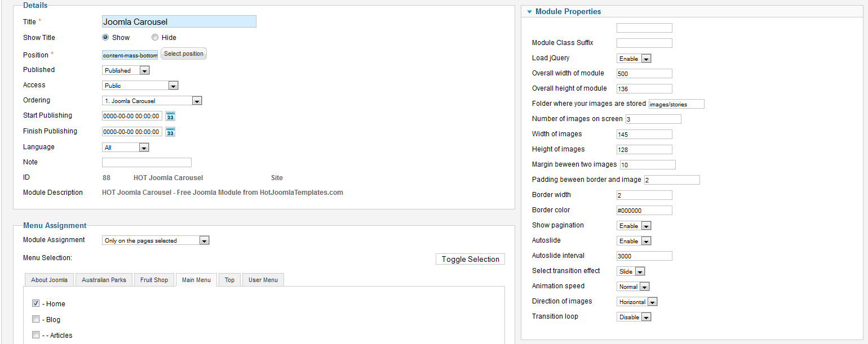Open the Access level dropdown
This screenshot has width=868, height=344.
click(140, 86)
